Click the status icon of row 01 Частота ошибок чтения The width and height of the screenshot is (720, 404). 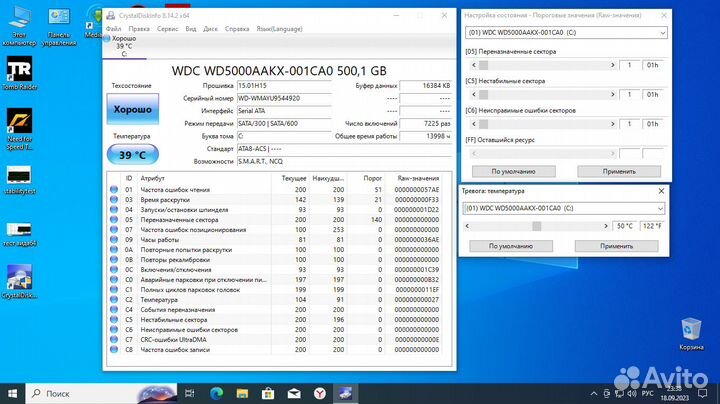click(114, 189)
